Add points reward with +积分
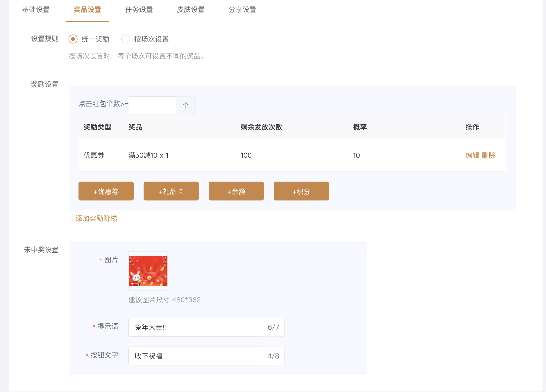The width and height of the screenshot is (546, 392). coord(301,191)
